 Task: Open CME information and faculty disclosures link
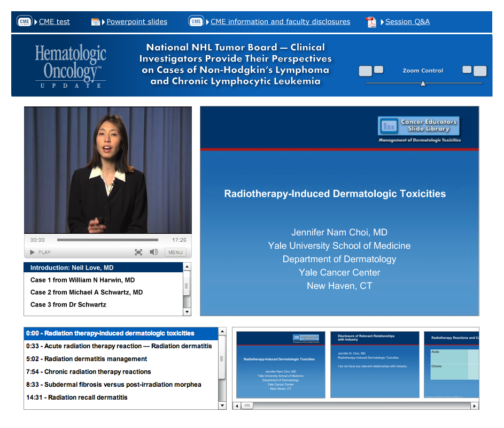point(280,21)
